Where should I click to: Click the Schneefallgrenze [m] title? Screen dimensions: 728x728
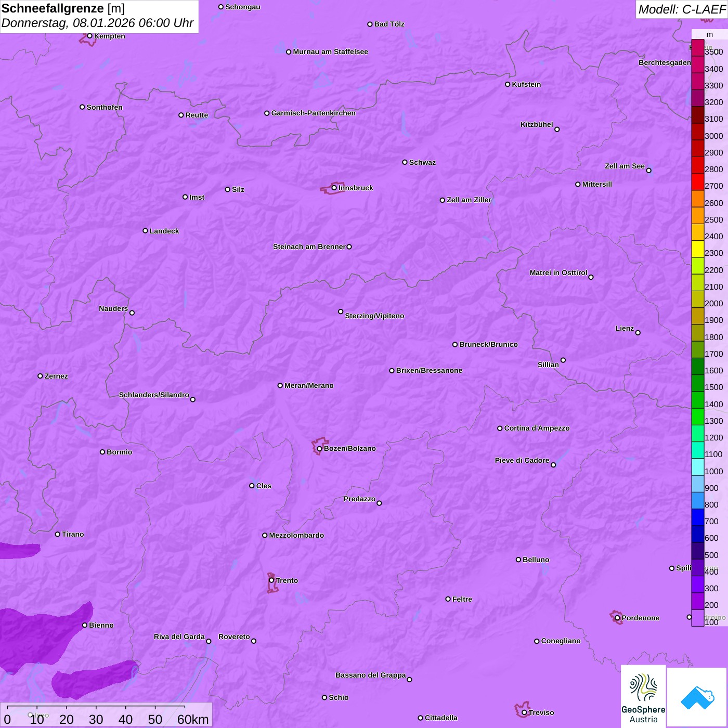tap(63, 8)
